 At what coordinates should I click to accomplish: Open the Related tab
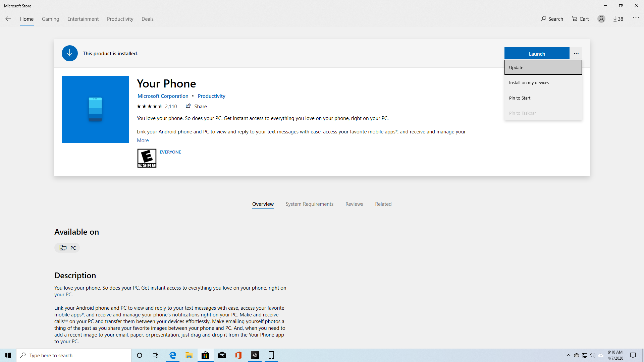point(383,204)
